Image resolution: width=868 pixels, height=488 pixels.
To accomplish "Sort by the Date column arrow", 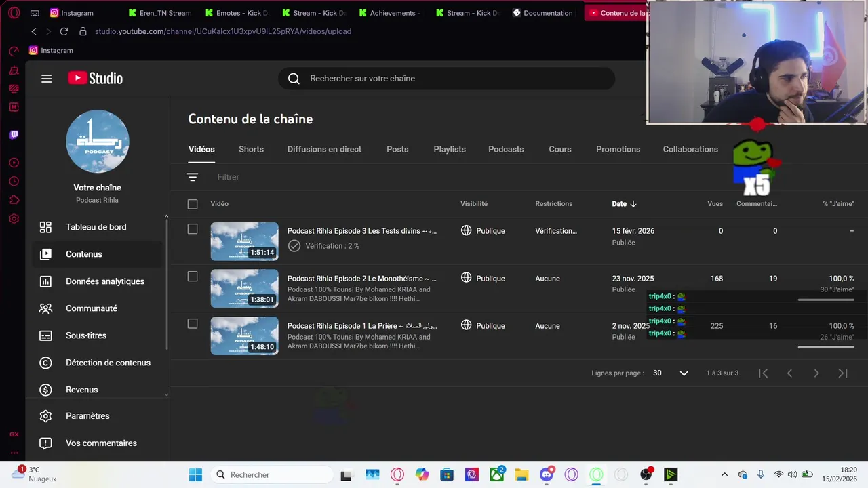I will (x=633, y=204).
